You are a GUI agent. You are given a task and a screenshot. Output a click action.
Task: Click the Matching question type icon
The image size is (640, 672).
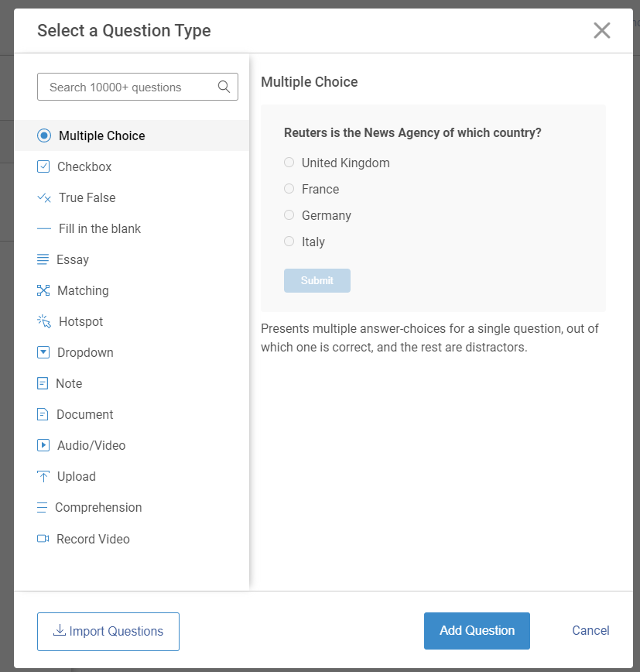coord(43,290)
